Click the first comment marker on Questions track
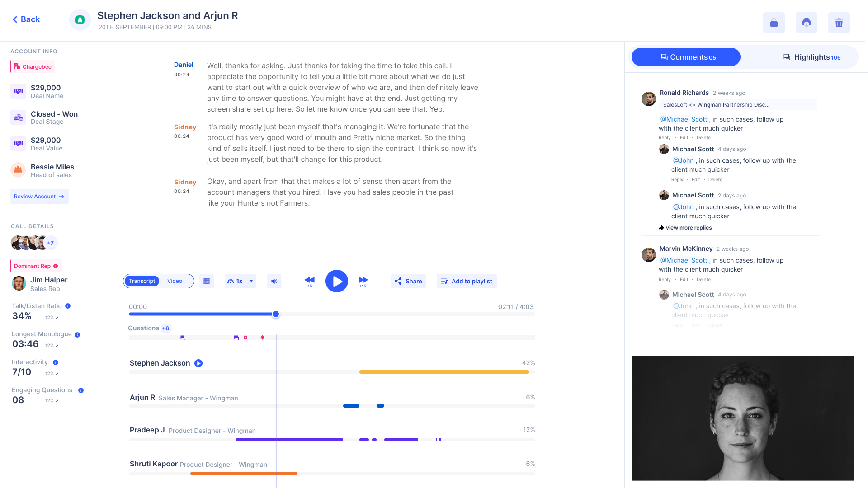Image resolution: width=868 pixels, height=488 pixels. 183,338
